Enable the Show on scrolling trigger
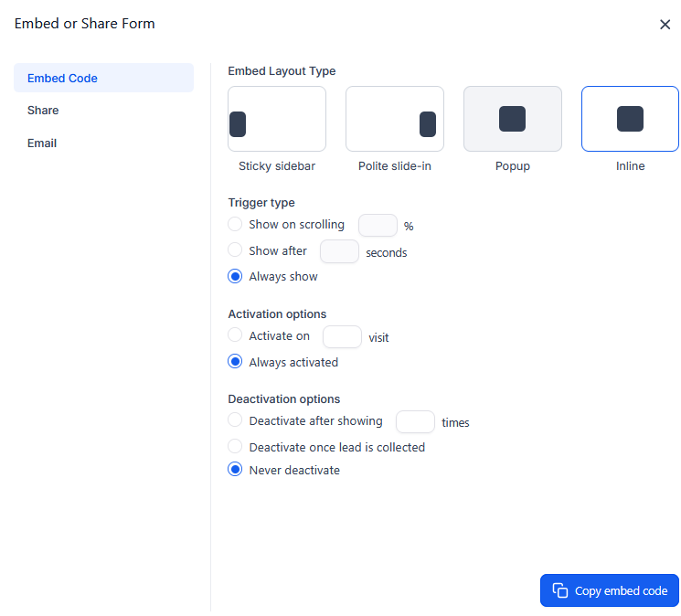This screenshot has height=616, width=681. (x=235, y=224)
